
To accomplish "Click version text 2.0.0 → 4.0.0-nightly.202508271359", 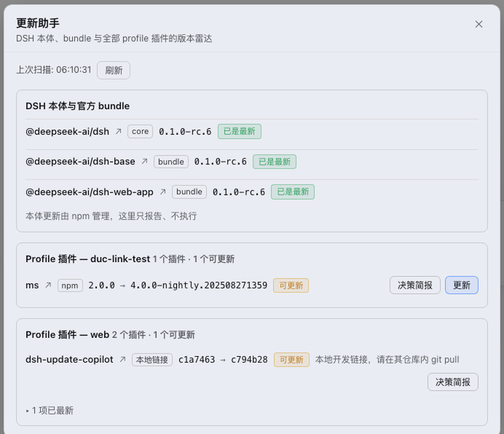I will point(178,285).
